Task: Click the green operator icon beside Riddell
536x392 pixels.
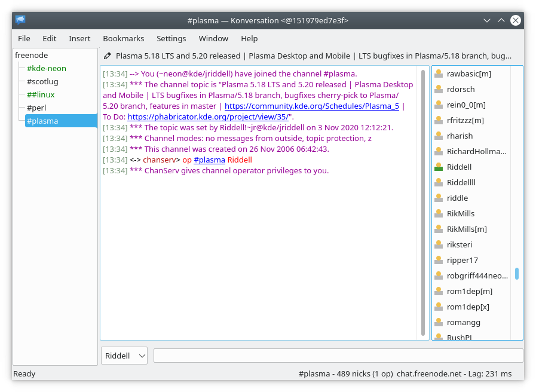Action: pos(438,167)
